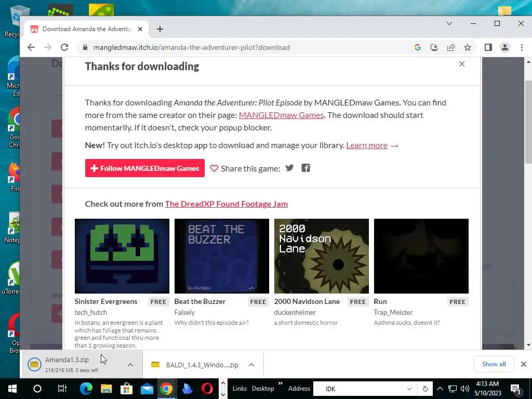Click author duckenheimer
The width and height of the screenshot is (532, 399).
click(295, 312)
